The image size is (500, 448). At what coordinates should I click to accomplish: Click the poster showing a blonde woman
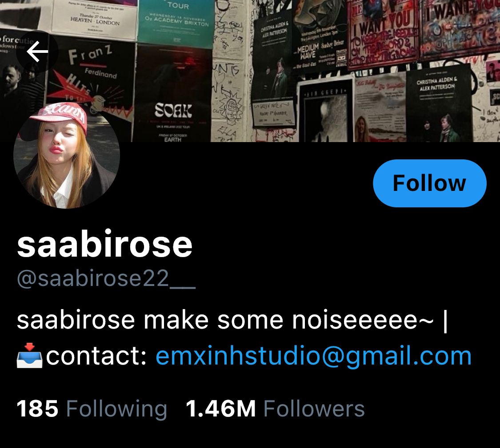(380, 108)
